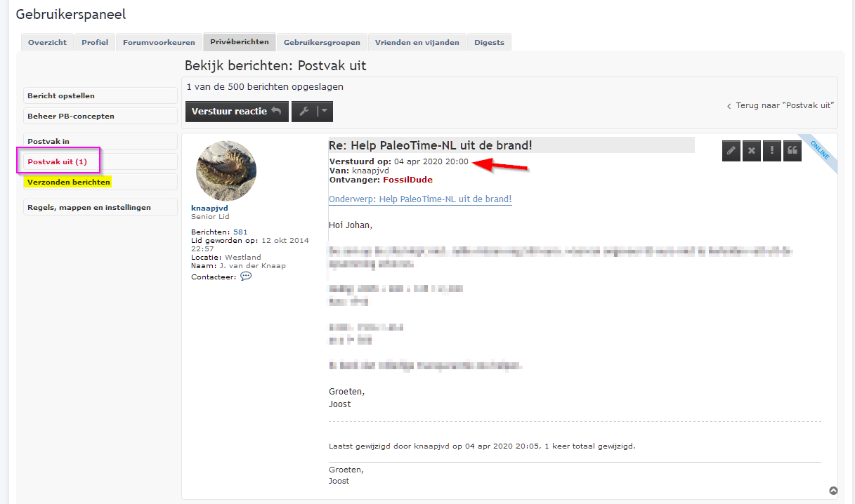Report message using exclamation icon
The image size is (855, 504).
(x=772, y=150)
